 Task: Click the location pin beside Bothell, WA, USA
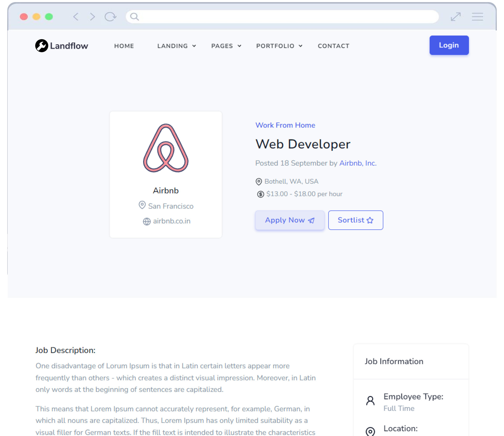point(259,182)
